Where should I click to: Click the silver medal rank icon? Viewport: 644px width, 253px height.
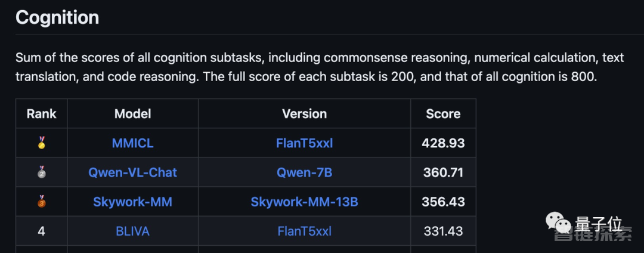[42, 172]
